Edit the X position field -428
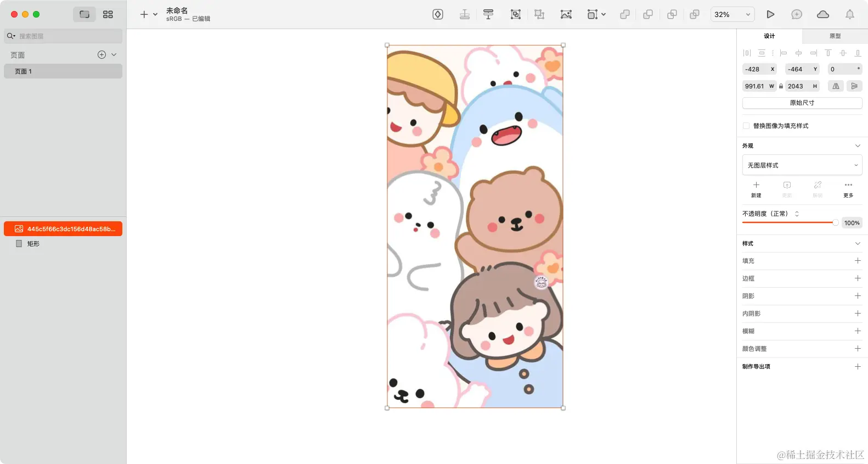868x464 pixels. pyautogui.click(x=759, y=69)
